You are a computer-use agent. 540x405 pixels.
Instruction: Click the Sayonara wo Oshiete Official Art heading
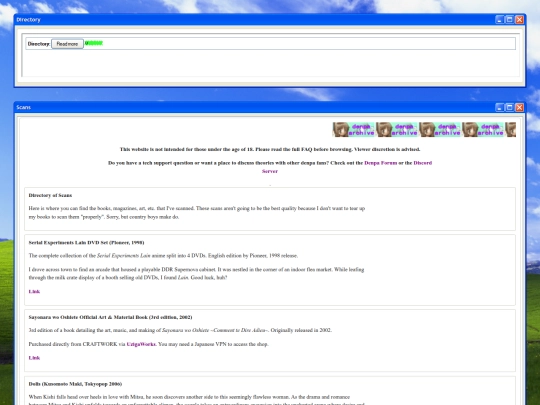click(110, 317)
